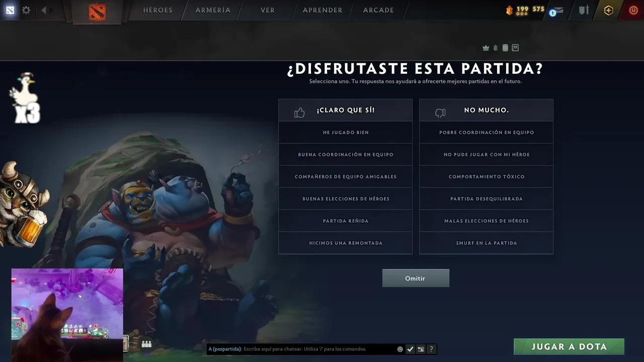Select the ¡Claro que sí! thumbs-up option
The image size is (644, 362).
click(x=346, y=110)
